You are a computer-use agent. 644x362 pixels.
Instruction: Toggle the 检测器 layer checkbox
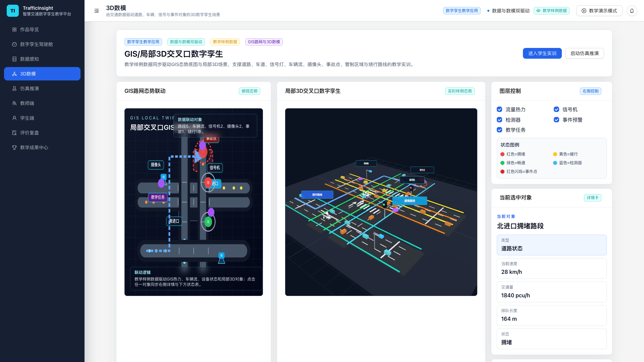point(499,120)
